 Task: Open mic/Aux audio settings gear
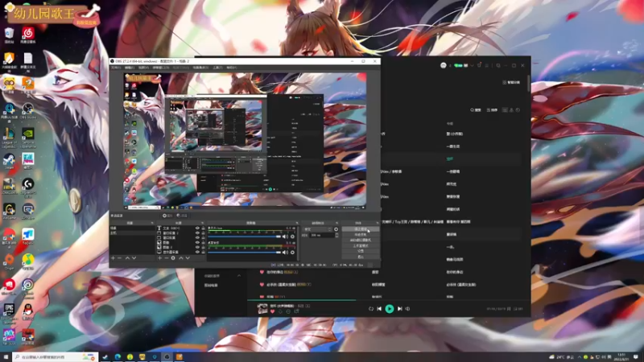pyautogui.click(x=292, y=237)
